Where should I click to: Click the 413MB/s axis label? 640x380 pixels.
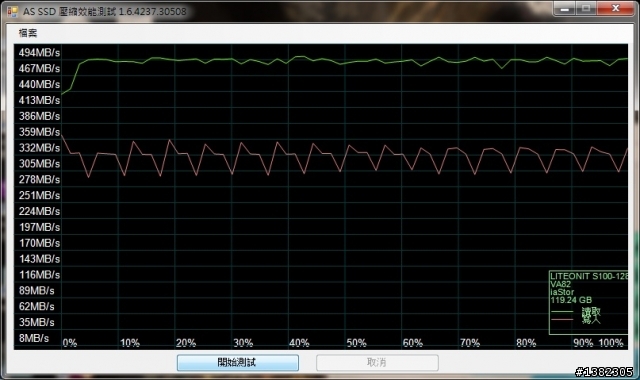pyautogui.click(x=39, y=100)
